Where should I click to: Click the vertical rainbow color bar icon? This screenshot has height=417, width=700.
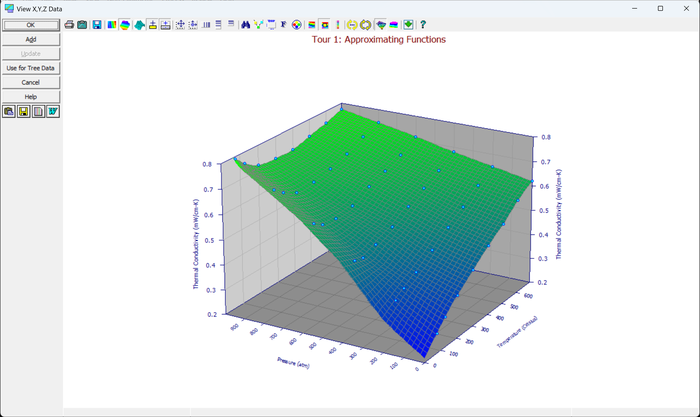pyautogui.click(x=338, y=25)
